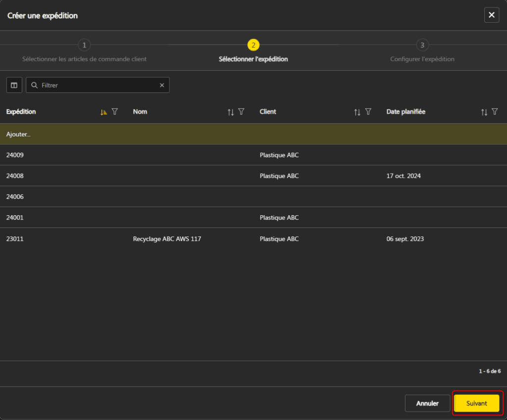Sort by Client column
Image resolution: width=507 pixels, height=420 pixels.
pos(357,112)
